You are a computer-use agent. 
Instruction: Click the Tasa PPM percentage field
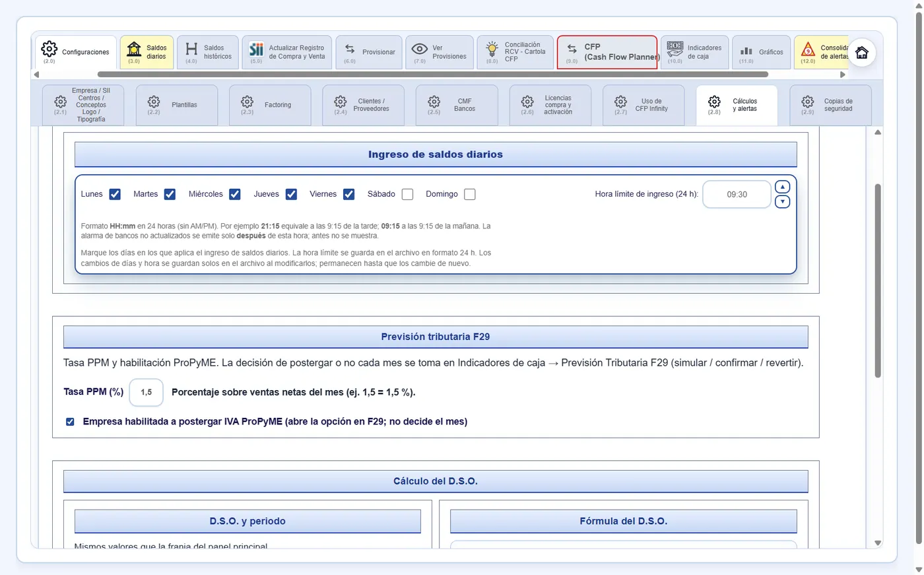pyautogui.click(x=146, y=392)
